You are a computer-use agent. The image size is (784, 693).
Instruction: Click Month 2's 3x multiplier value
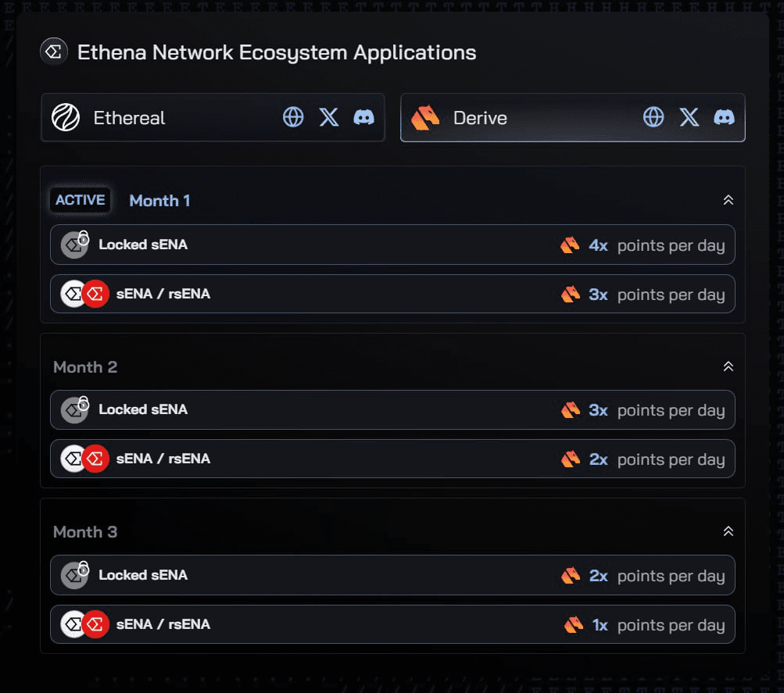pyautogui.click(x=598, y=410)
